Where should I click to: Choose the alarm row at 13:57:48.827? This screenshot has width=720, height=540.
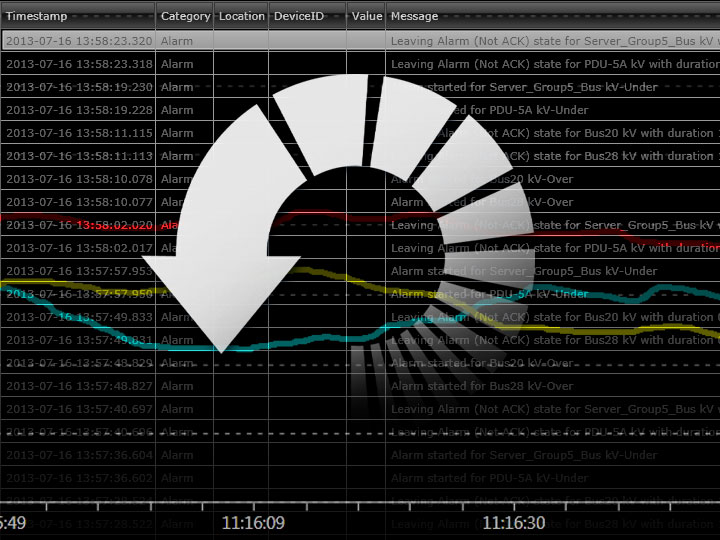click(80, 386)
